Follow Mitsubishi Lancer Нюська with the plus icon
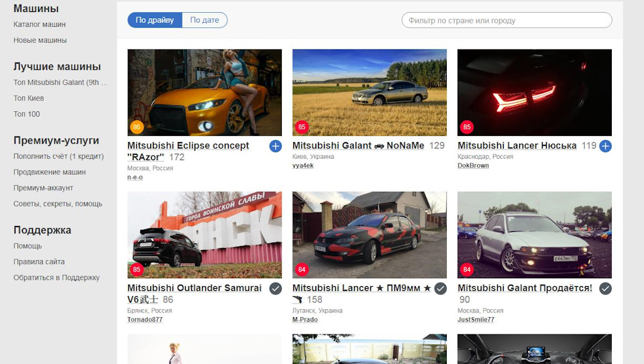 [605, 146]
